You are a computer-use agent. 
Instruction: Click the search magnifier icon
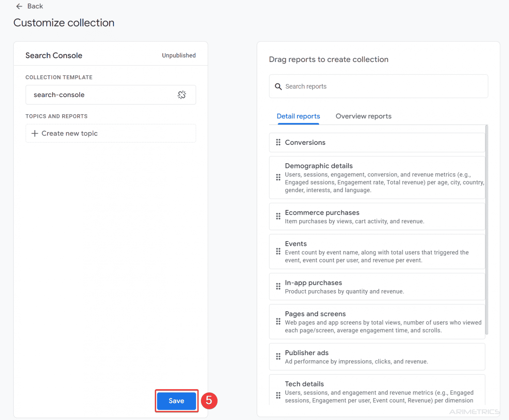coord(278,86)
